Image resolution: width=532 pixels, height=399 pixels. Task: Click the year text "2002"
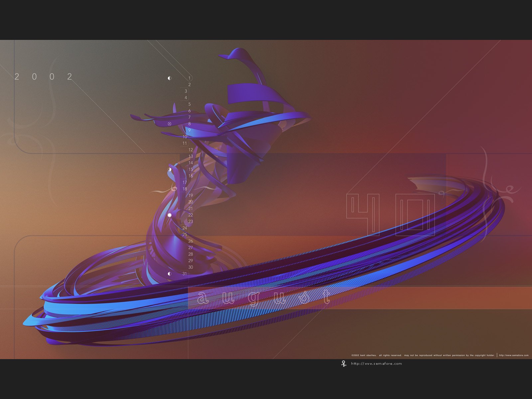[x=44, y=76]
